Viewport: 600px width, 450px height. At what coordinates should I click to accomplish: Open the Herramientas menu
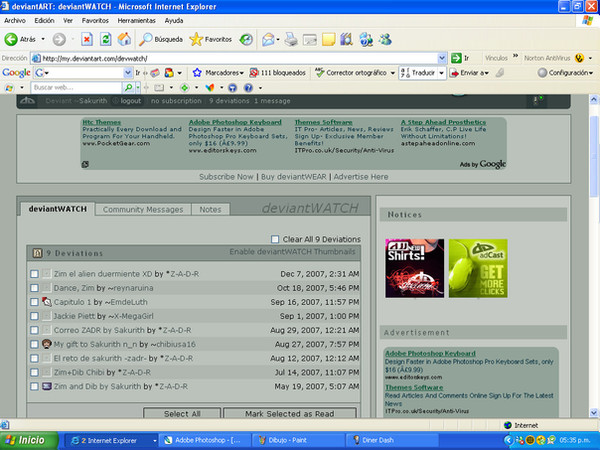coord(136,21)
